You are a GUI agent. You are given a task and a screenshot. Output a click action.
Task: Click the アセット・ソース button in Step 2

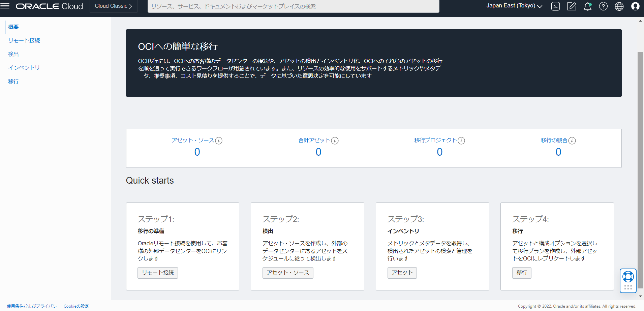[288, 273]
